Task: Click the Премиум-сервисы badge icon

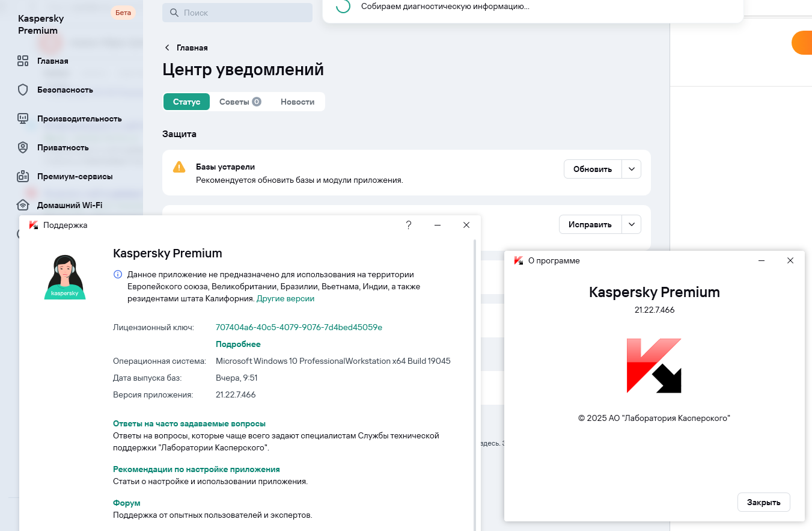Action: tap(23, 176)
